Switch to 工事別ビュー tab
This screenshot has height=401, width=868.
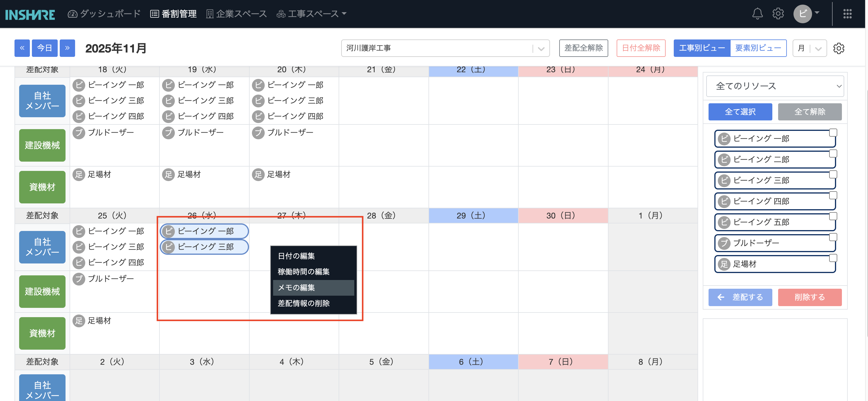tap(702, 48)
